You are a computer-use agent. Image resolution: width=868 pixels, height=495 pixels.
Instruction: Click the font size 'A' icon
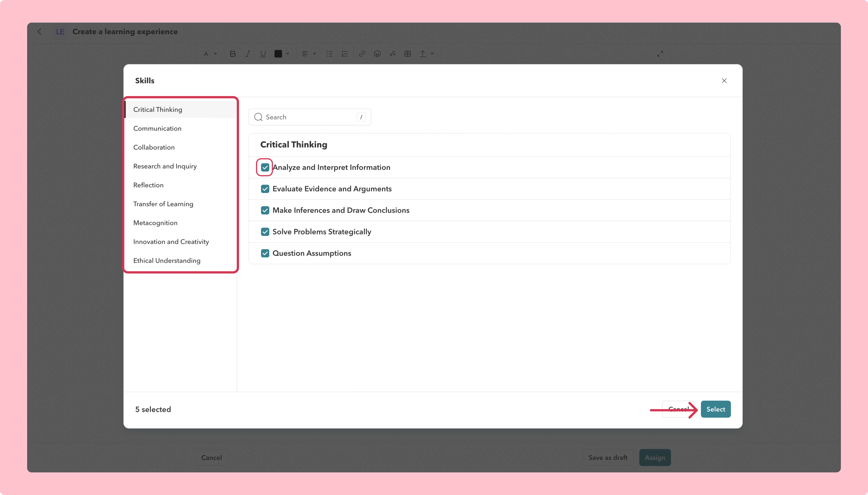[x=206, y=54]
